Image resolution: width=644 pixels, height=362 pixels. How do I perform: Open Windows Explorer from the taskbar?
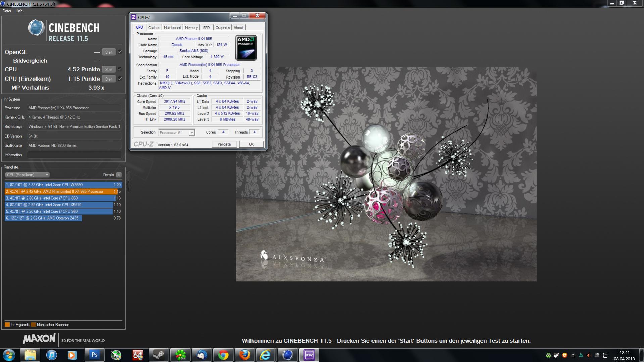(30, 355)
